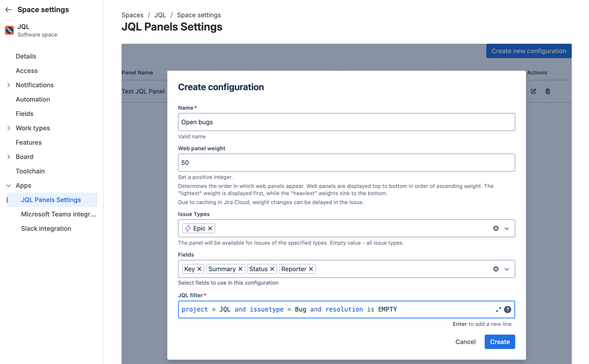Open the JQL filter help icon

click(x=508, y=309)
